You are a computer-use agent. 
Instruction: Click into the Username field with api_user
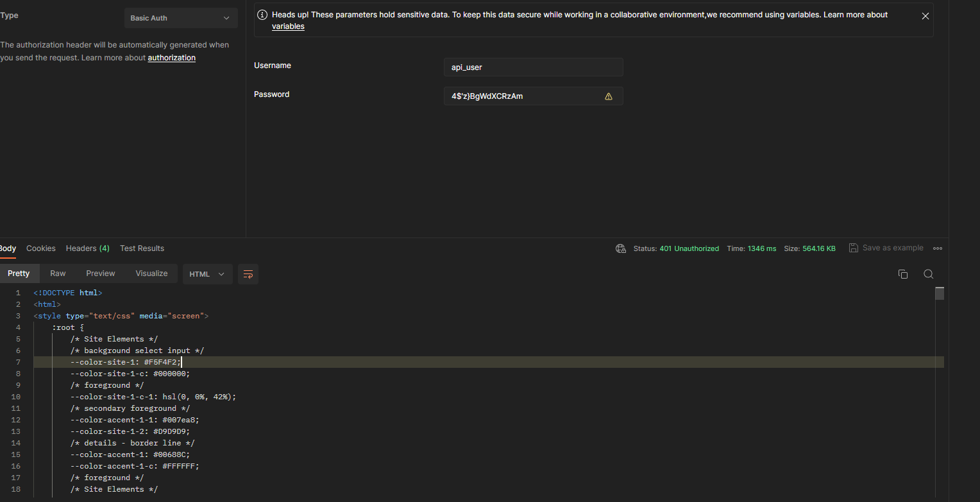[x=532, y=67]
